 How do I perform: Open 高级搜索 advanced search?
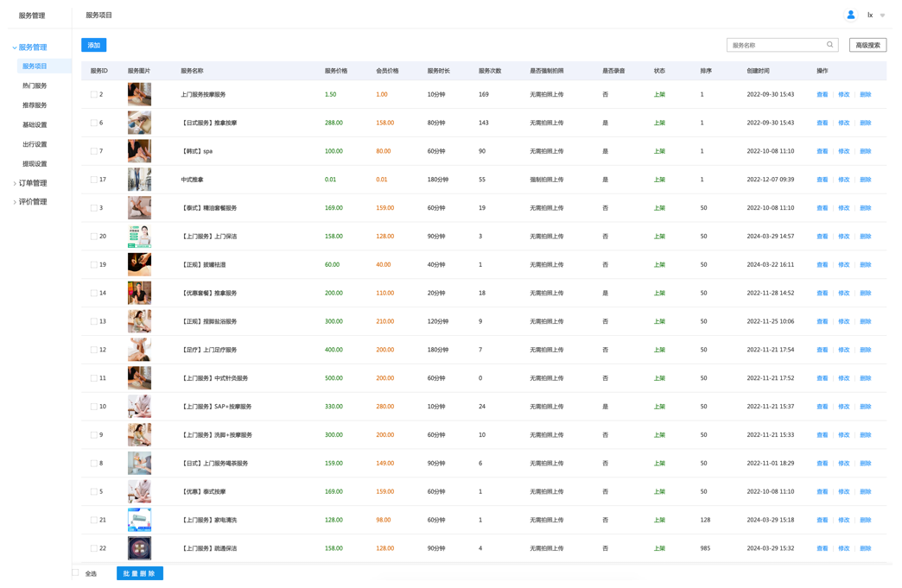coord(867,45)
